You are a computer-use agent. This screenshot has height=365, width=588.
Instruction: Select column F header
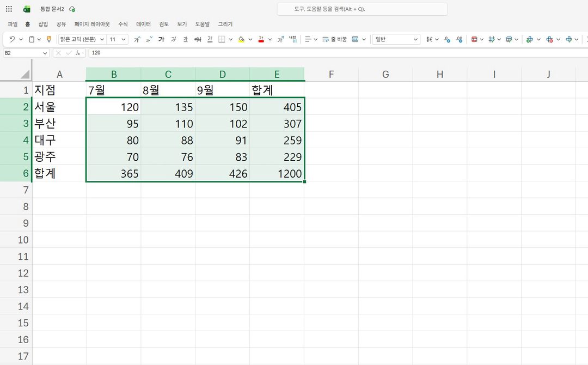(331, 74)
